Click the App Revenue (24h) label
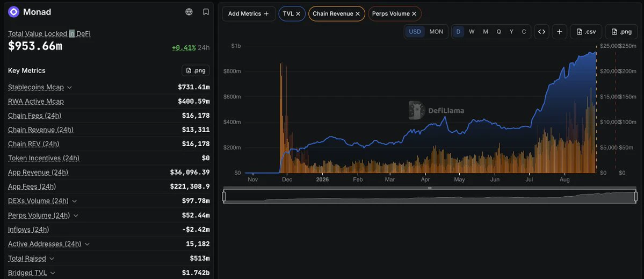This screenshot has height=279, width=644. 38,172
